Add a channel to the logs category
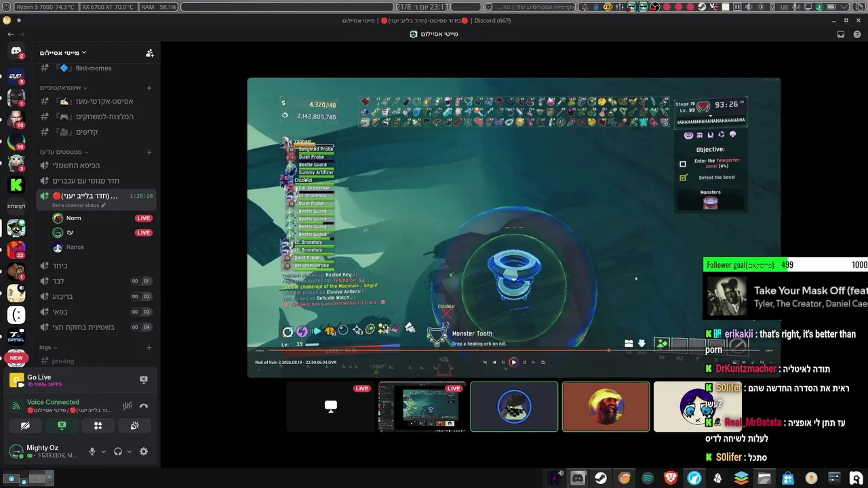 (149, 348)
